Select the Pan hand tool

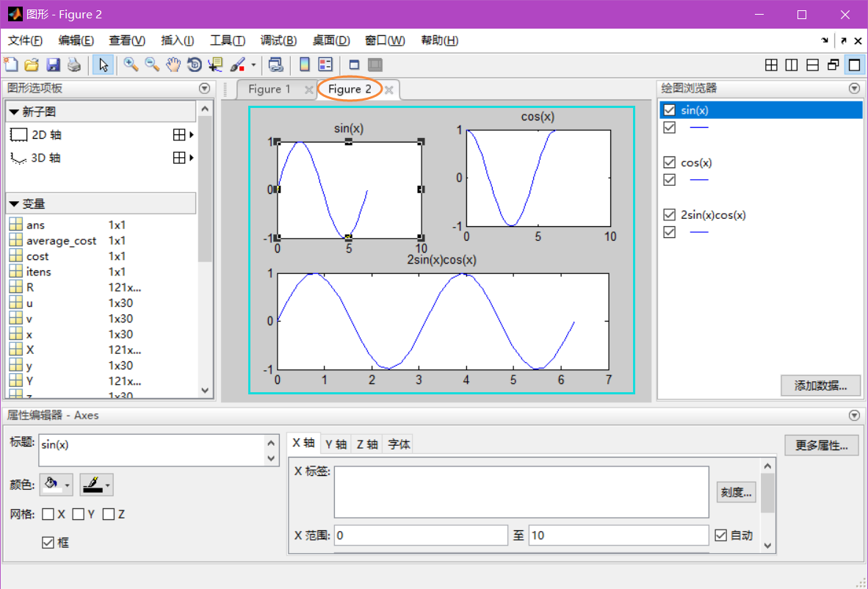[173, 65]
